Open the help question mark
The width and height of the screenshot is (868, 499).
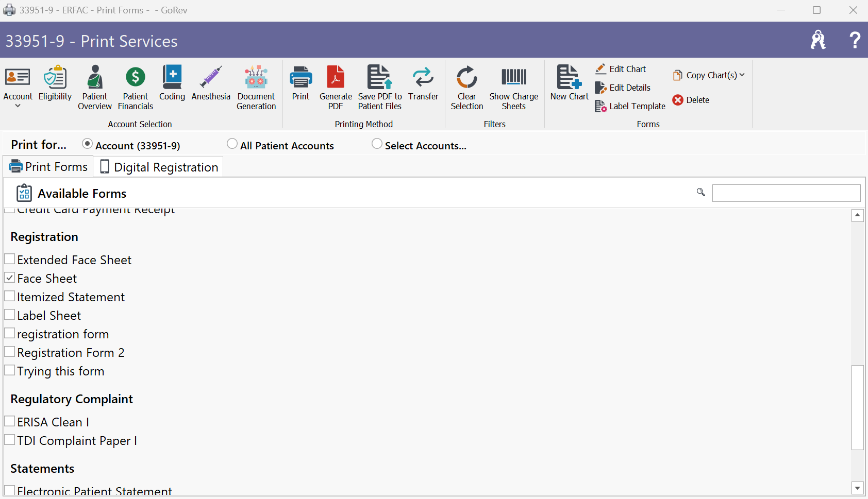855,40
